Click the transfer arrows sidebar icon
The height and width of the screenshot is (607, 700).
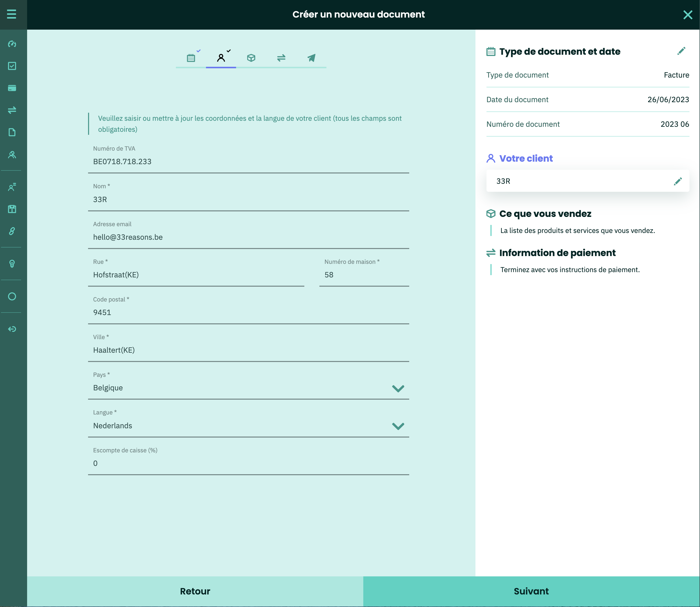[x=12, y=110]
